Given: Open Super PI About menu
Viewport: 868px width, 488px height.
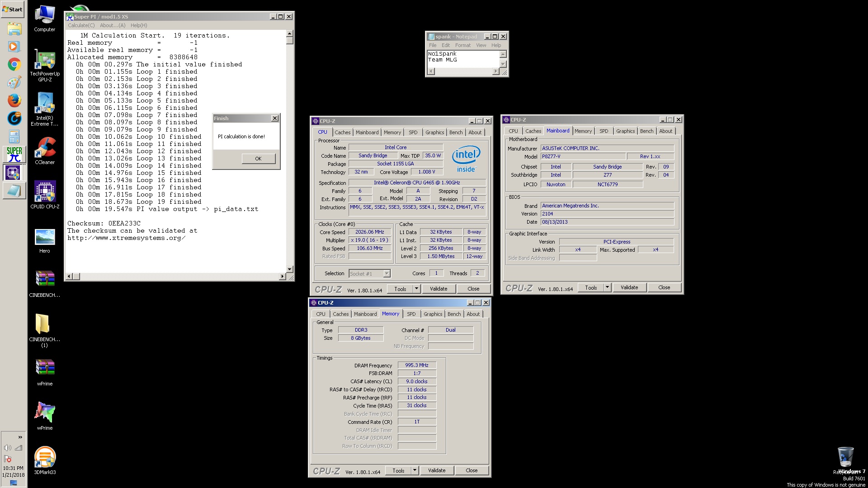Looking at the screenshot, I should 113,25.
